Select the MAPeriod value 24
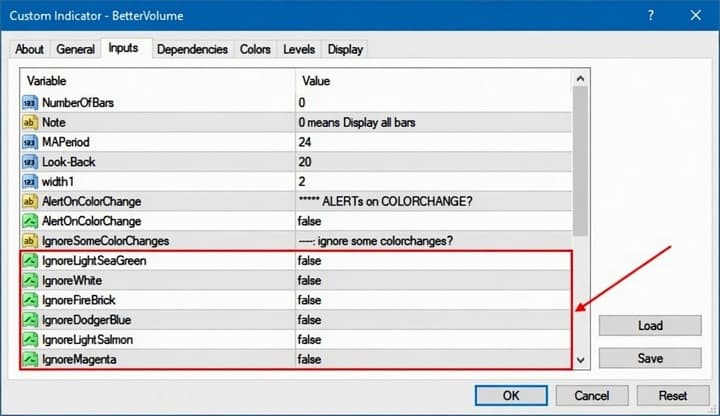The image size is (720, 416). coord(305,142)
